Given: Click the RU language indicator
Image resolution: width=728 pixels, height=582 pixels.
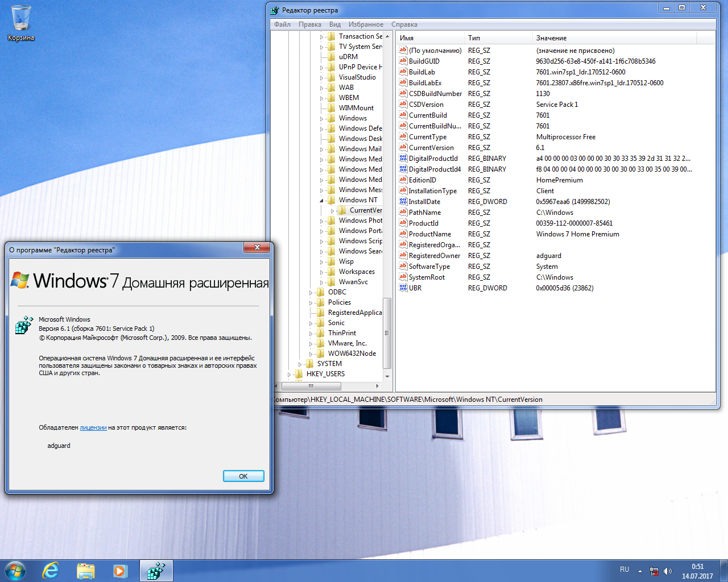Looking at the screenshot, I should [624, 569].
